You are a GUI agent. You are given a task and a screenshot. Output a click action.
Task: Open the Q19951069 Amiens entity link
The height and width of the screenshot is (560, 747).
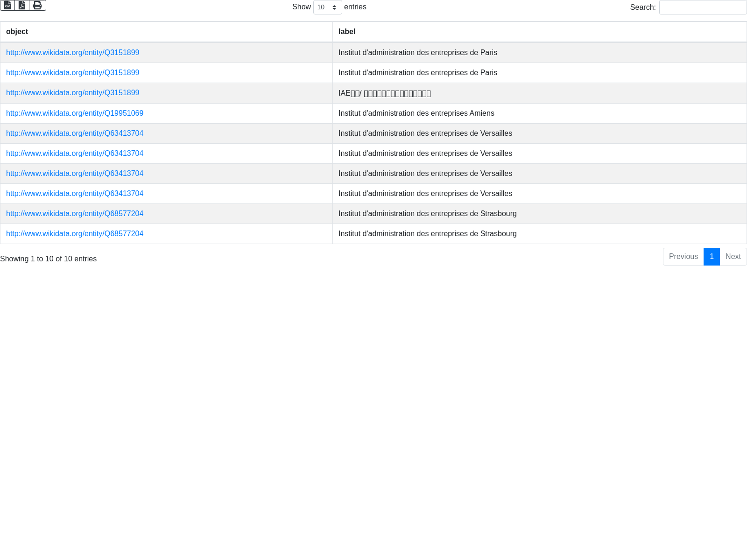click(x=75, y=113)
